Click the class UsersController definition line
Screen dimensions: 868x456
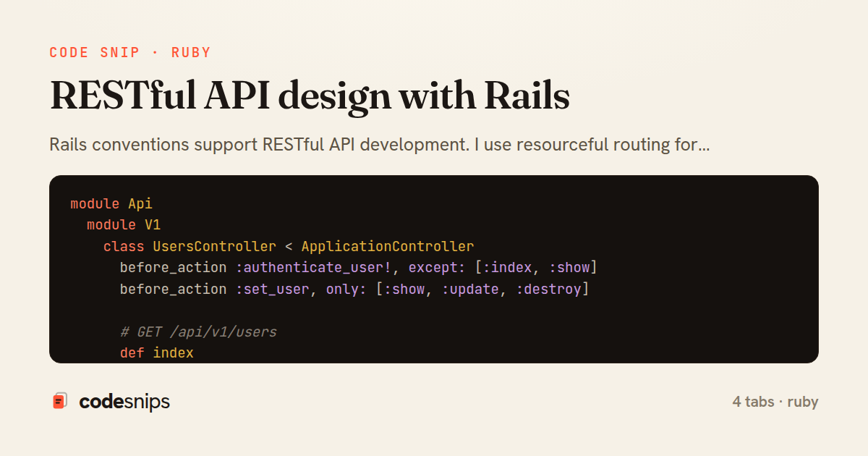click(289, 247)
